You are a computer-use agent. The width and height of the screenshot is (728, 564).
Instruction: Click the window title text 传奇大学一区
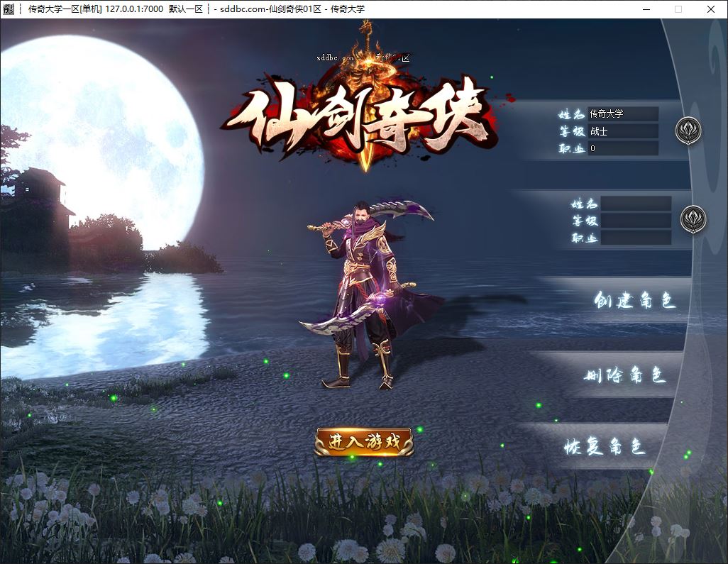53,9
